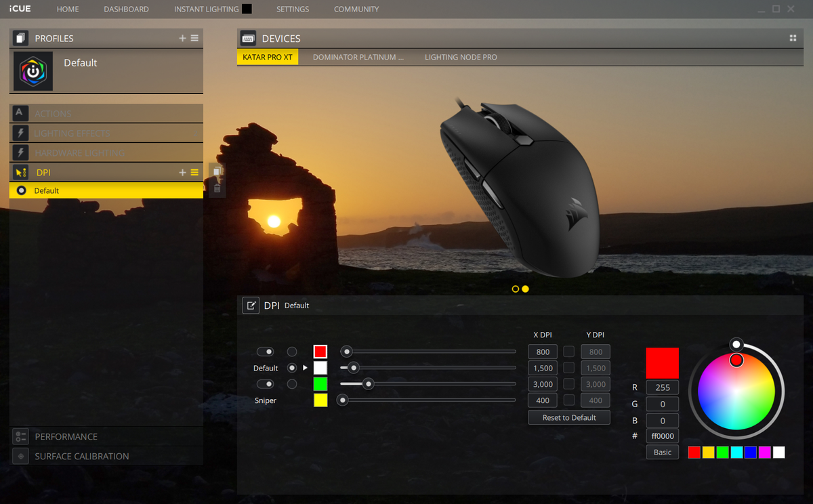The image size is (813, 504).
Task: Set 800 DPI stage as default radio
Action: [x=292, y=352]
